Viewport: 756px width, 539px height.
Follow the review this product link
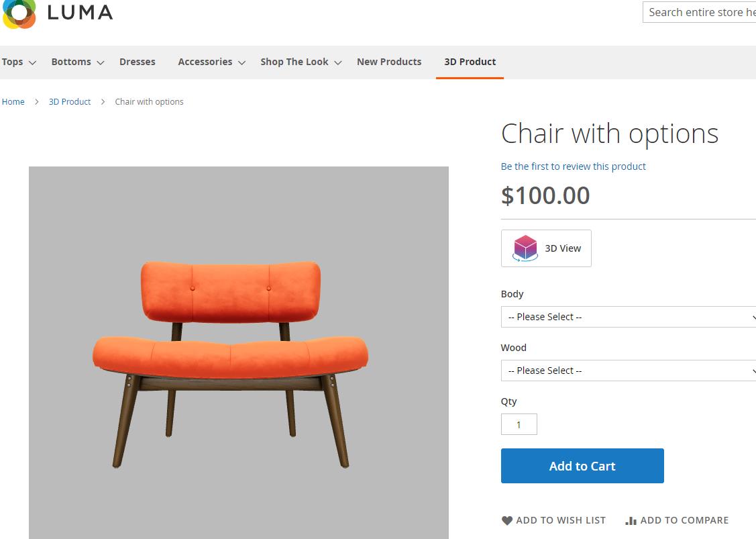(x=573, y=166)
